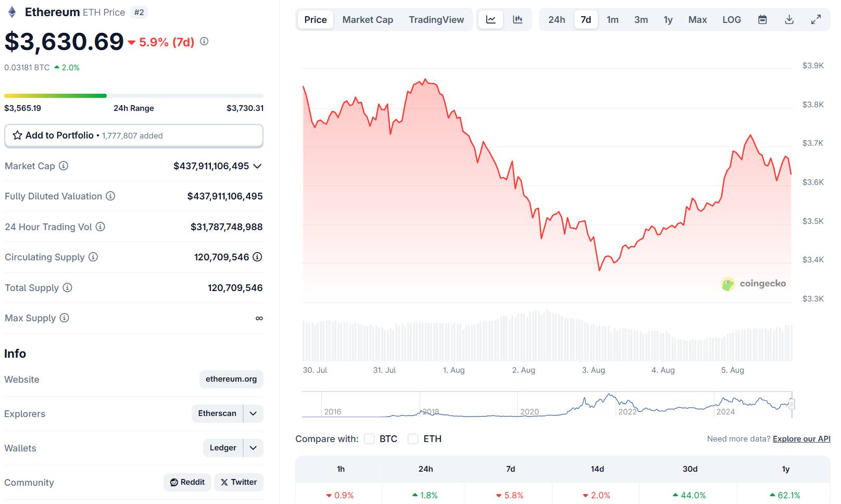
Task: Open the Twitter community button
Action: click(239, 482)
